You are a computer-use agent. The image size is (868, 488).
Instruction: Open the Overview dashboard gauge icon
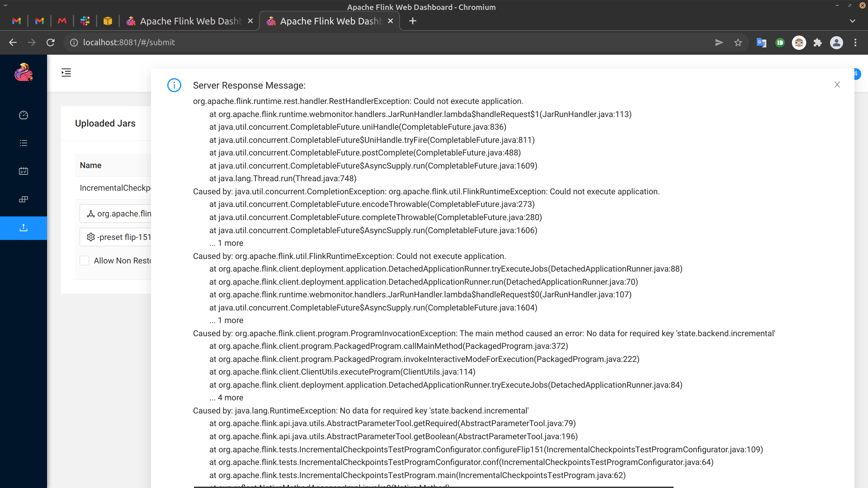click(x=23, y=115)
